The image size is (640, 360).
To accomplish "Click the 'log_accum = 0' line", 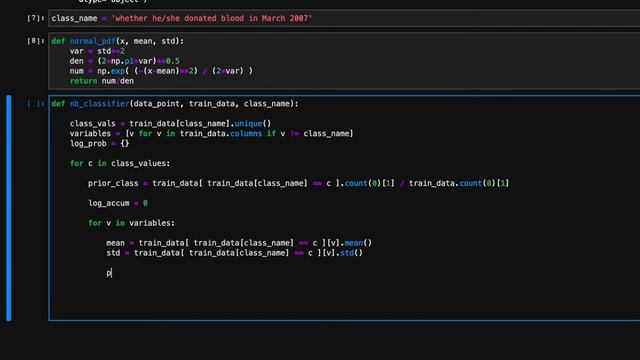I will [x=118, y=203].
